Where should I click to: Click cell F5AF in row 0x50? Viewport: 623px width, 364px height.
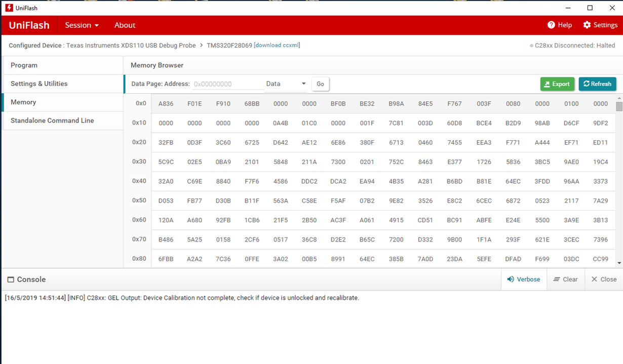pos(338,201)
